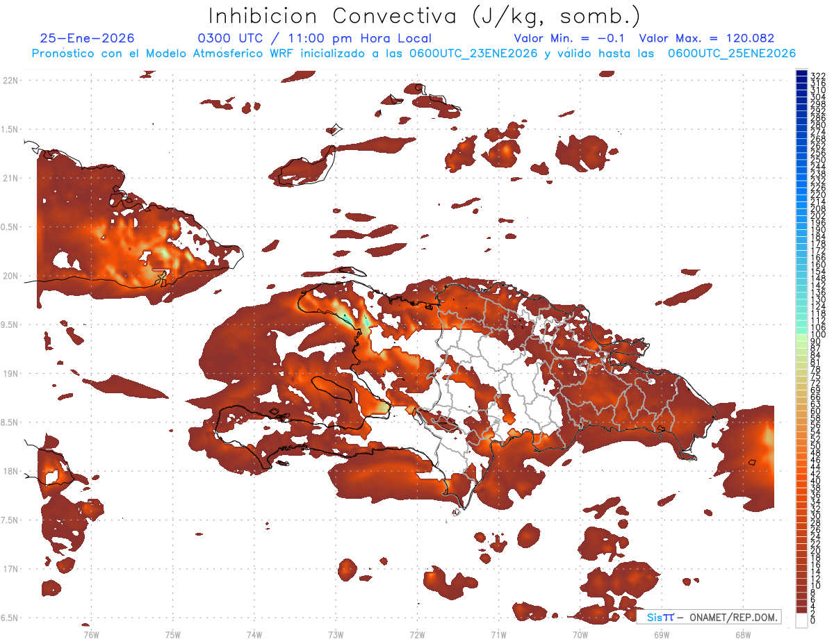
Task: Click the "0.5N" latitude label
Action: point(10,227)
